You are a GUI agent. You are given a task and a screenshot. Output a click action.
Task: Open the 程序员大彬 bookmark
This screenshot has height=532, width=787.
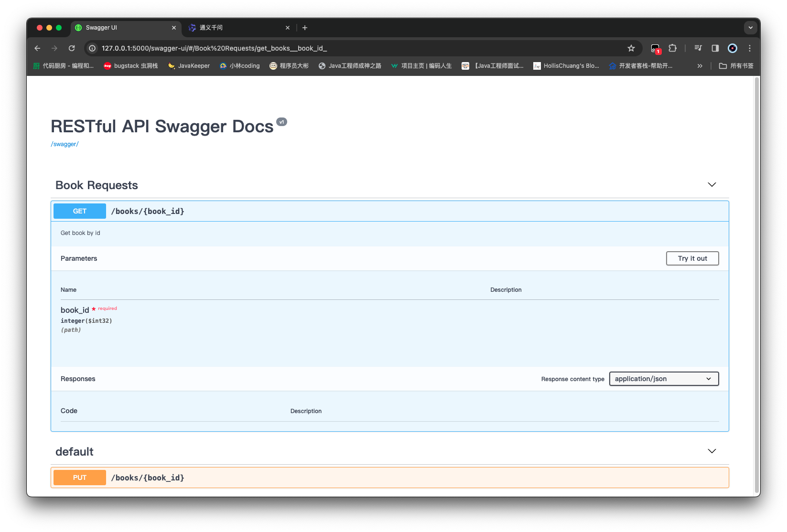pos(289,66)
